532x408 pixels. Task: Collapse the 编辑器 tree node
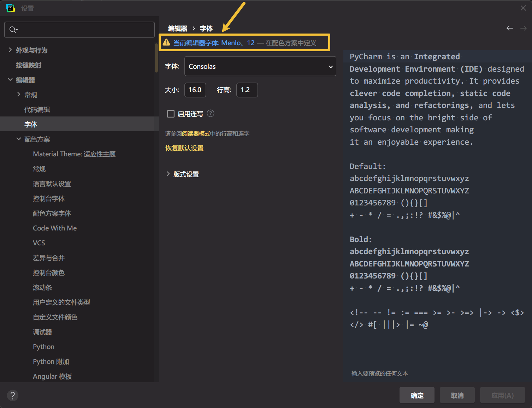[x=10, y=80]
